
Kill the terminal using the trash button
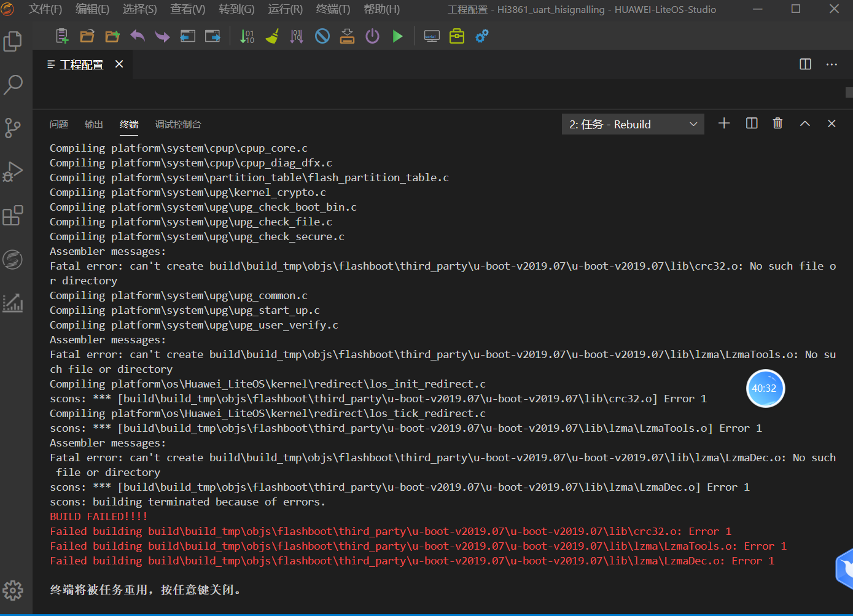tap(777, 123)
